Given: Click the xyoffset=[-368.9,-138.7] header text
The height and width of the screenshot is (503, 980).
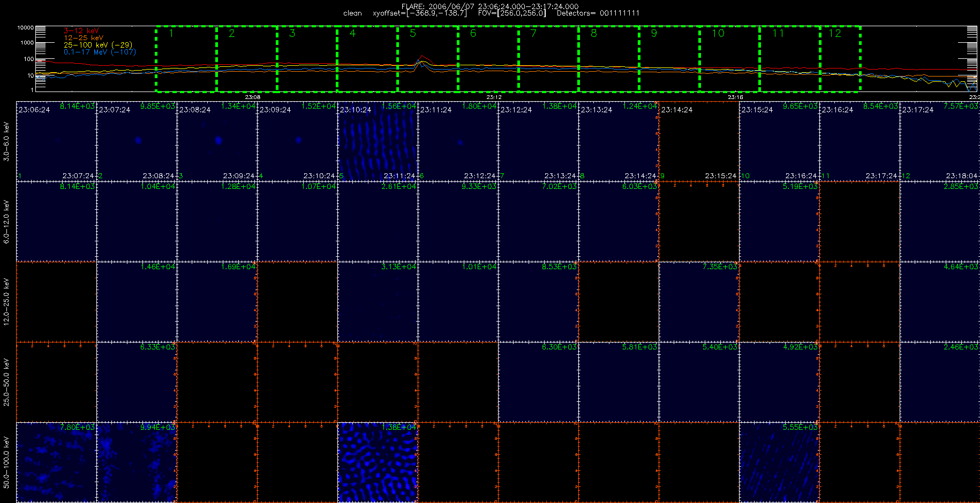Looking at the screenshot, I should pos(420,13).
